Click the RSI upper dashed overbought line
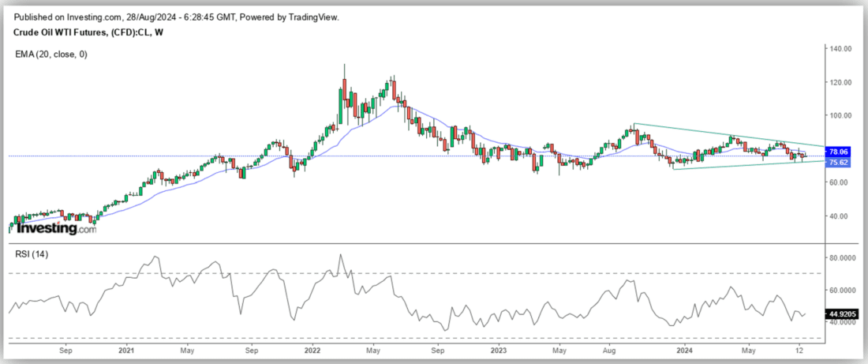Viewport: 868px width, 364px height. coord(415,274)
